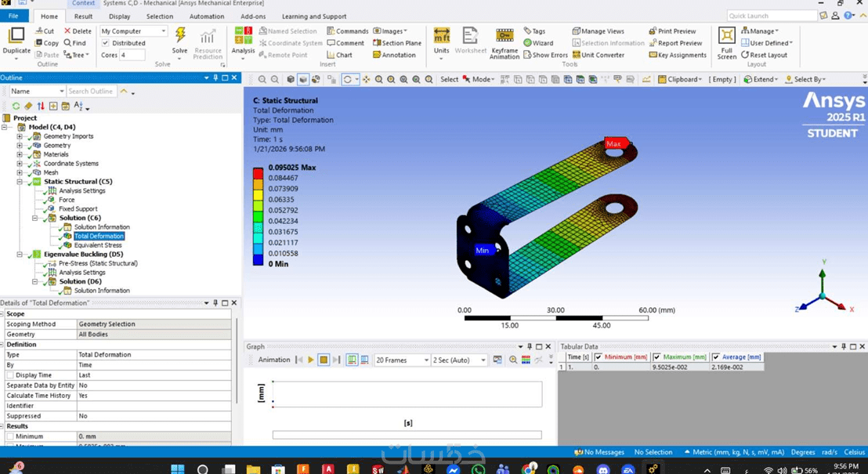The width and height of the screenshot is (868, 474).
Task: Click the Search Outline input field
Action: pyautogui.click(x=92, y=91)
